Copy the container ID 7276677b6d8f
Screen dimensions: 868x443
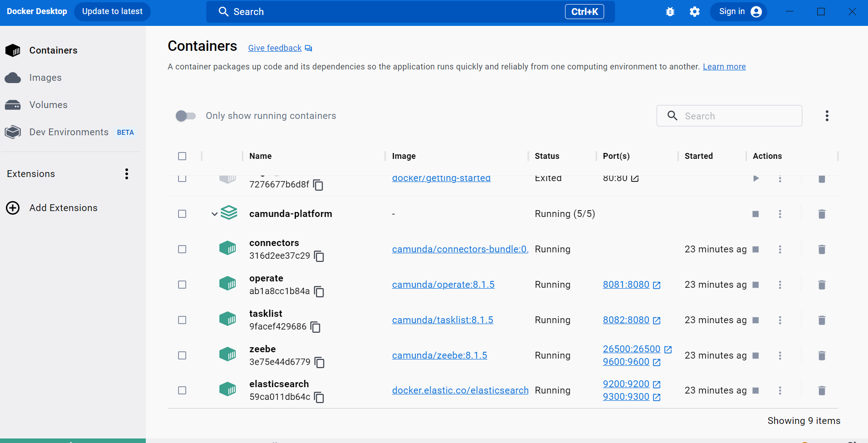click(318, 185)
